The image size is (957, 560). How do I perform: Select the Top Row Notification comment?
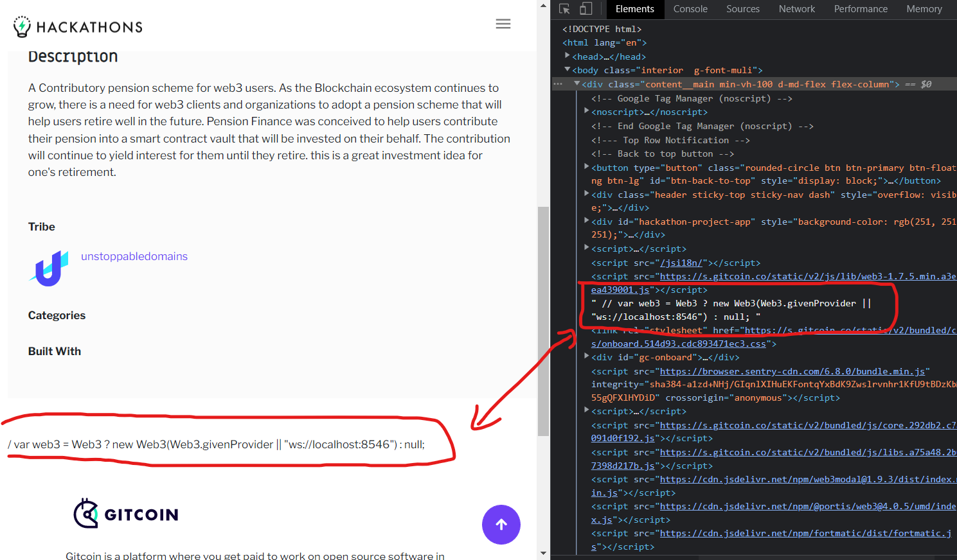[x=670, y=140]
